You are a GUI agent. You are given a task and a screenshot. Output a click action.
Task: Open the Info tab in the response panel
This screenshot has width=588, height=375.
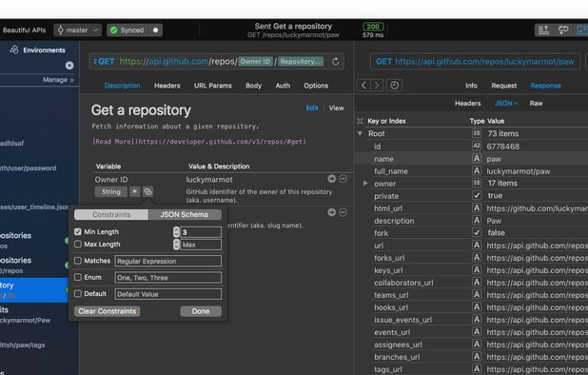(x=471, y=86)
